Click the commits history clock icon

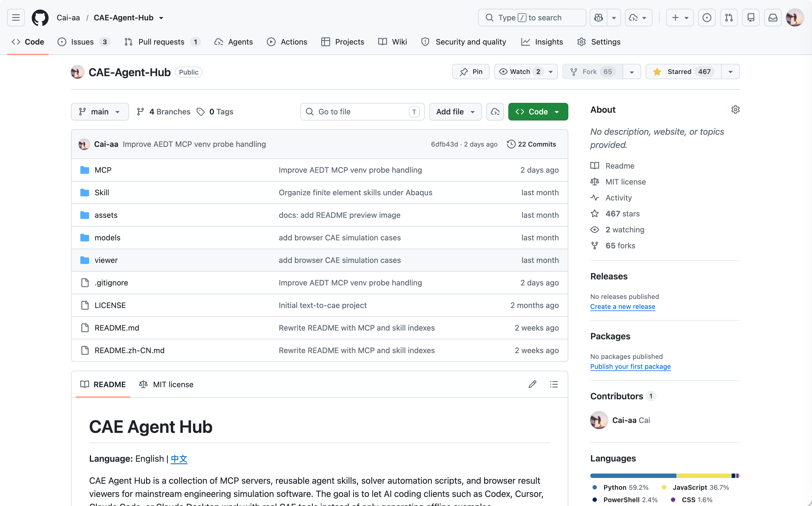(x=511, y=144)
